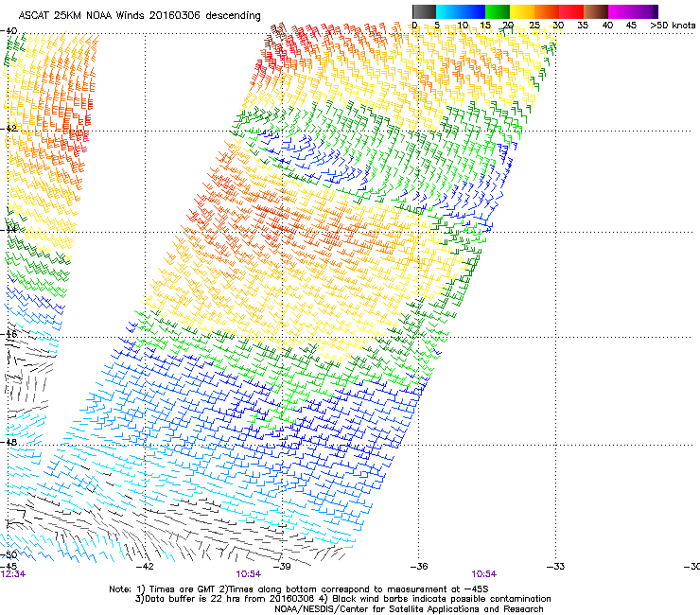Click the '-42' latitude axis label

tap(9, 128)
